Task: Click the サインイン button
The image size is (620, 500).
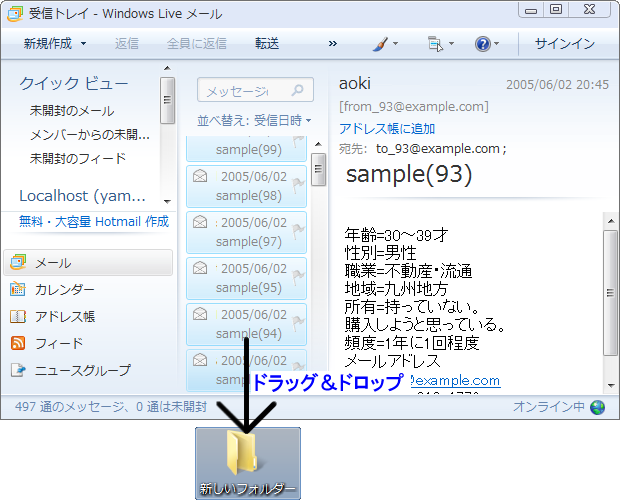Action: point(564,44)
